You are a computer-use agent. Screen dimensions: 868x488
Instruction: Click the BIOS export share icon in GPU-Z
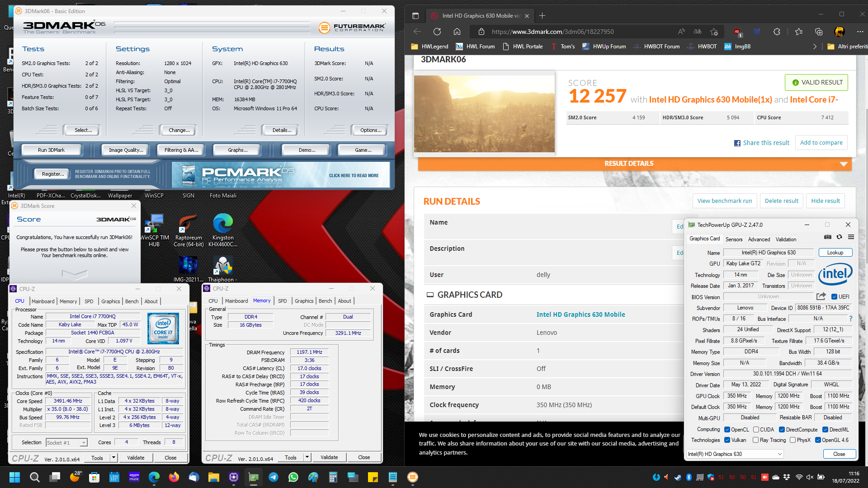[821, 296]
